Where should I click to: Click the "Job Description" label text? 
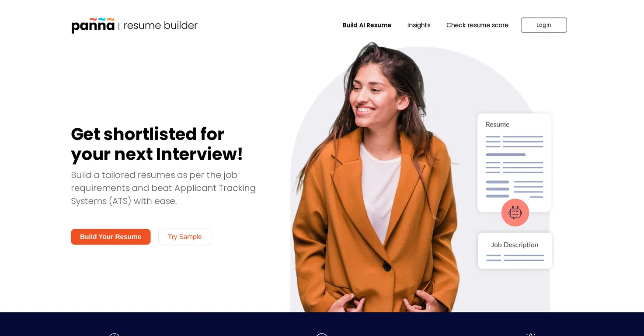pyautogui.click(x=515, y=245)
